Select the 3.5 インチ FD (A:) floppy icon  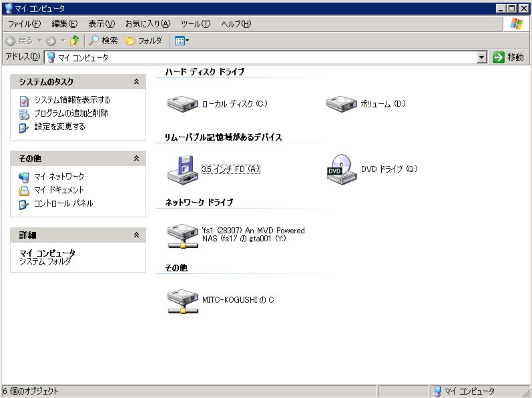click(182, 170)
